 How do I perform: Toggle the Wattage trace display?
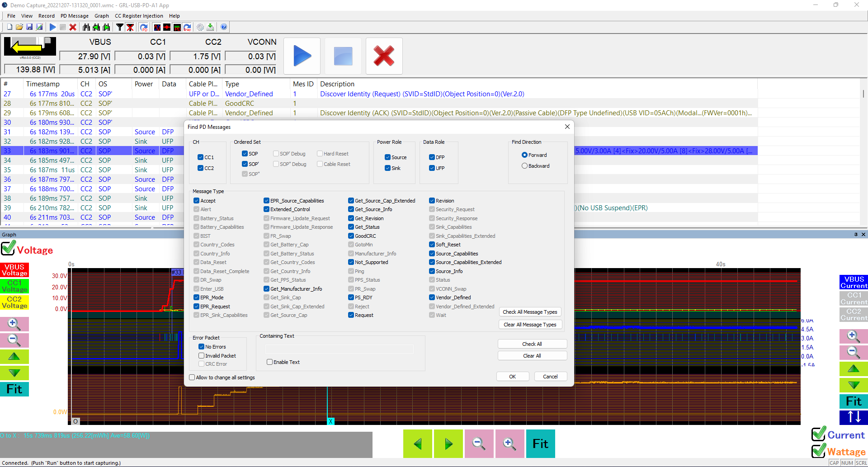(817, 451)
